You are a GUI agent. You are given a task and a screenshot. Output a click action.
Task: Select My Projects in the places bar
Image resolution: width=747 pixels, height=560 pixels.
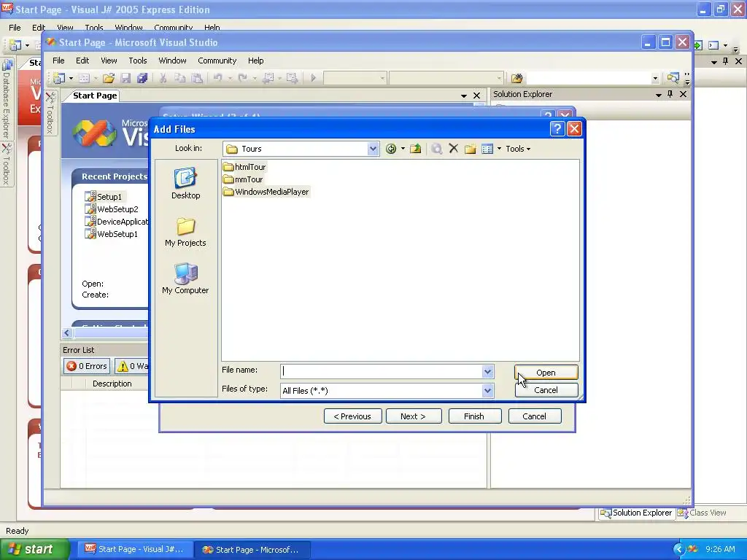pos(186,233)
